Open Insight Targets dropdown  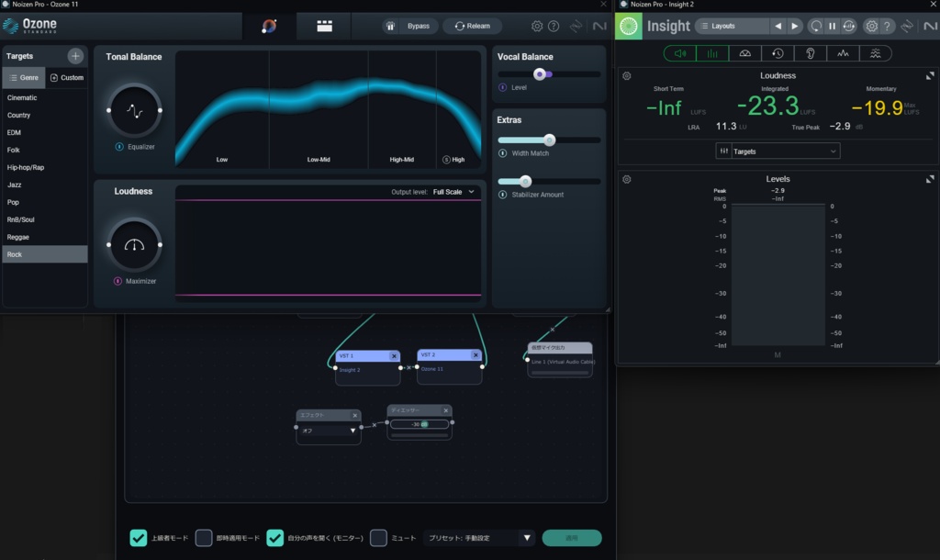[x=778, y=151]
